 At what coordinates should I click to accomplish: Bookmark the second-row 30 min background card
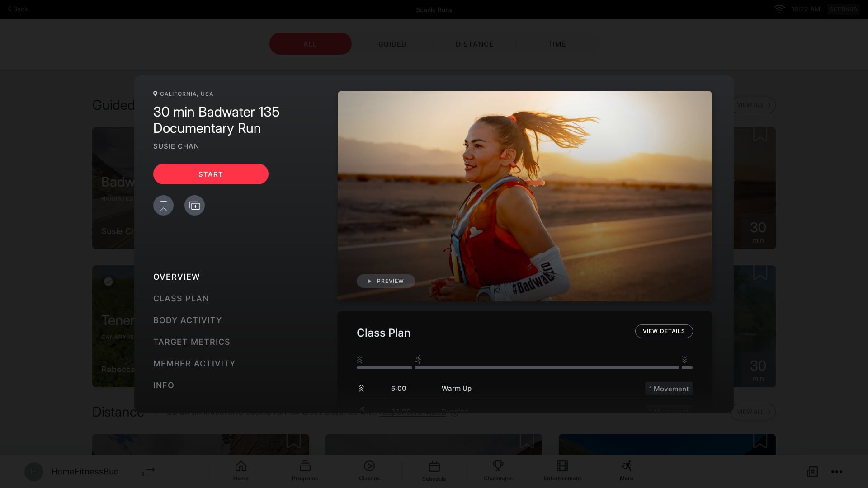click(760, 272)
